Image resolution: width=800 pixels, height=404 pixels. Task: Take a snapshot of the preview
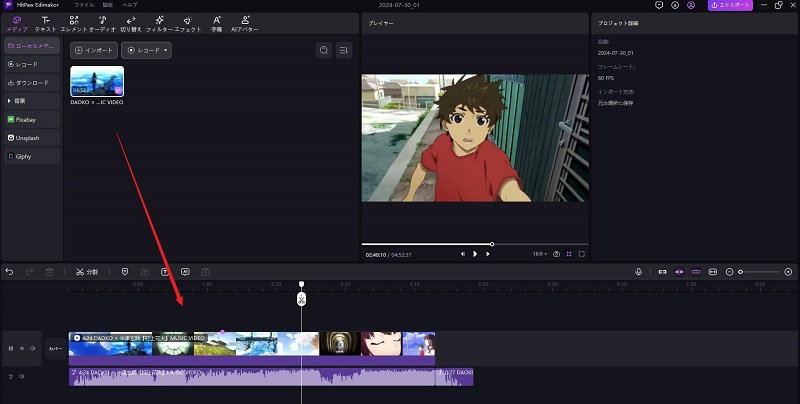pos(557,254)
